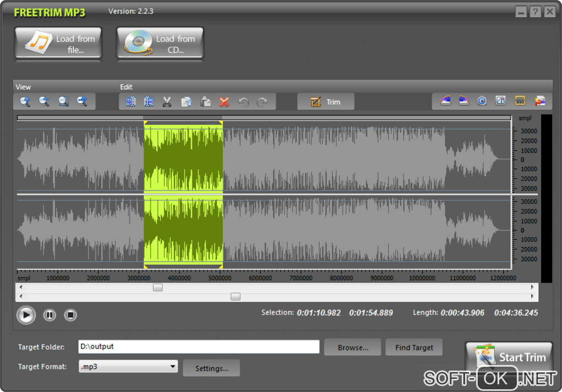The height and width of the screenshot is (392, 562).
Task: Click the Trim button
Action: tap(326, 102)
